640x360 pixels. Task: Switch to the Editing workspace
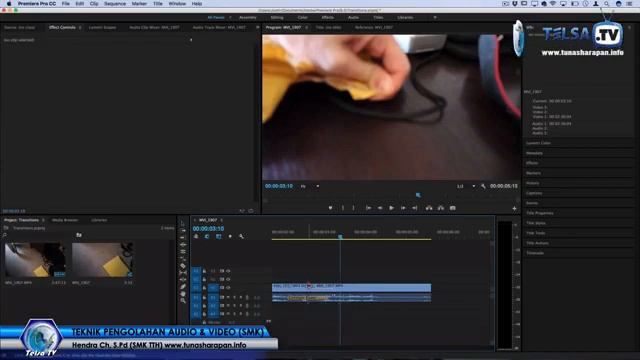point(277,18)
